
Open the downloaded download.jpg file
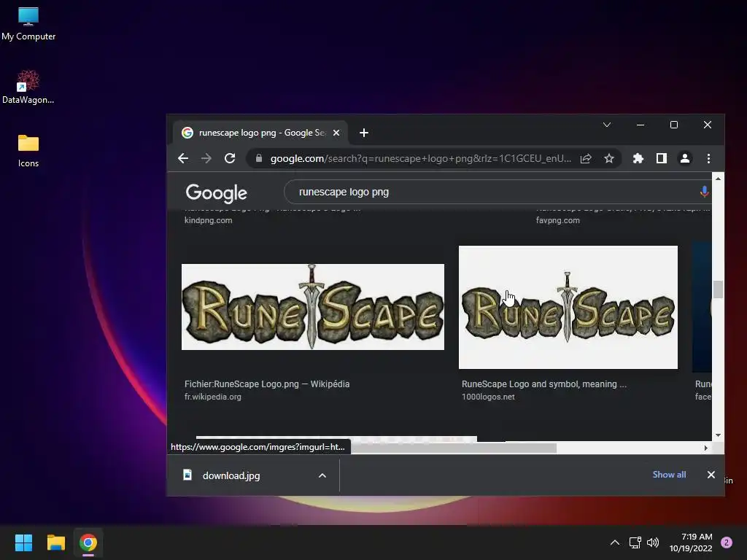coord(231,475)
